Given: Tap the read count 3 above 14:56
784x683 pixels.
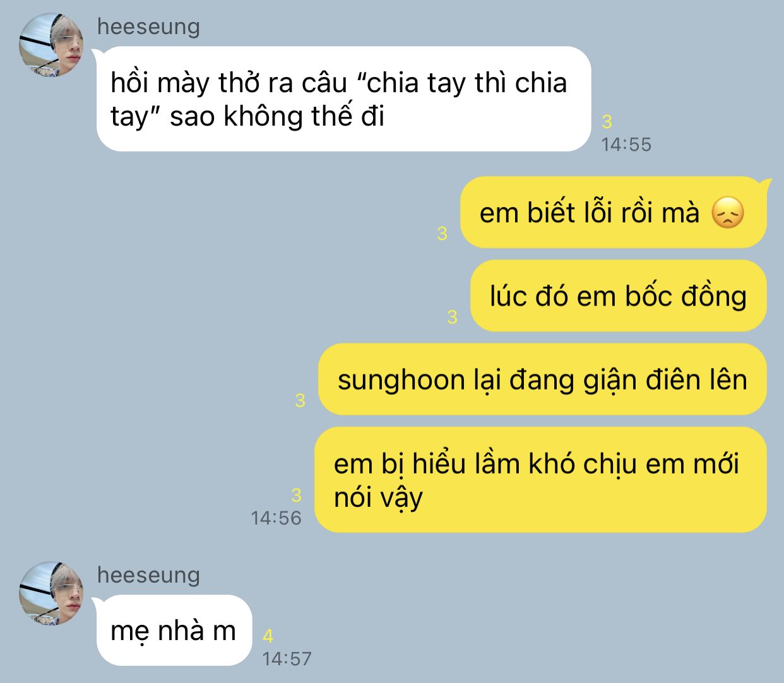Looking at the screenshot, I should (296, 495).
